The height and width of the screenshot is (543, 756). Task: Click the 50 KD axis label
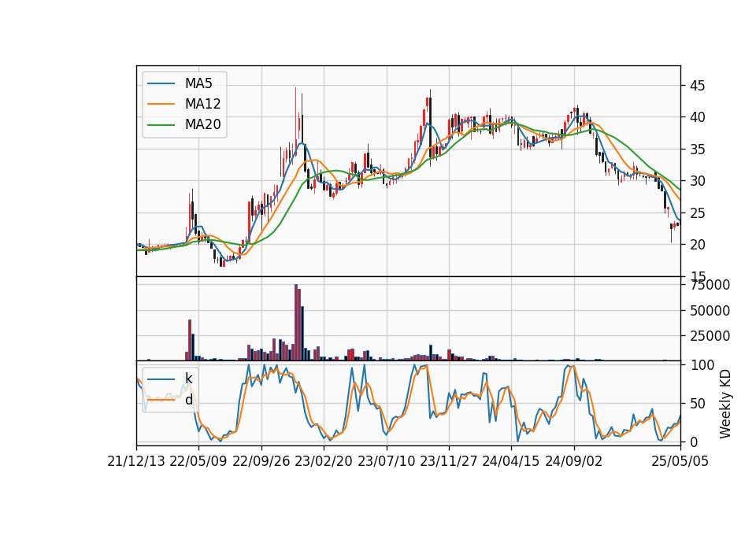(x=697, y=404)
